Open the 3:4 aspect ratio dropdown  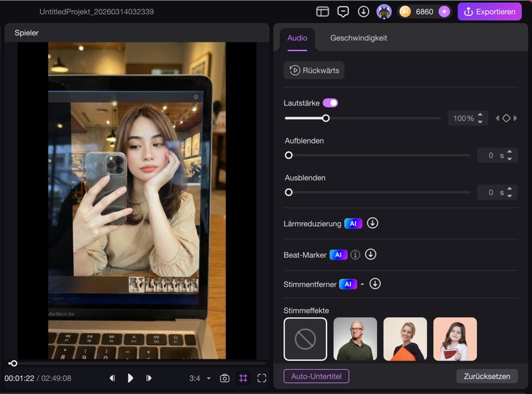[x=199, y=378]
